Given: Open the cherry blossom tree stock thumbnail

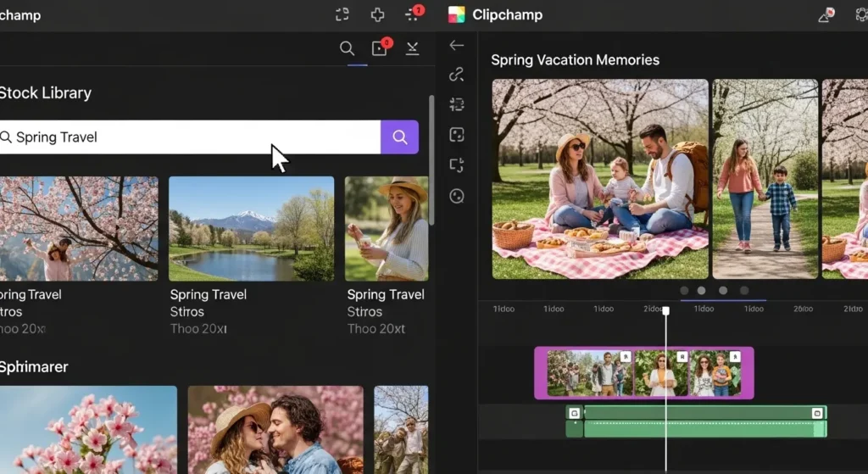Looking at the screenshot, I should click(79, 229).
